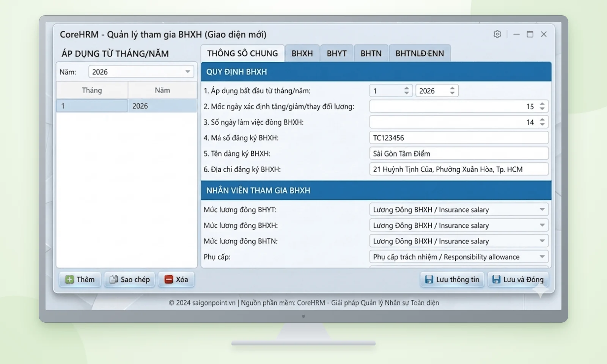Expand Phụ cấp allowance dropdown
Viewport: 607px width, 364px height.
click(x=459, y=257)
